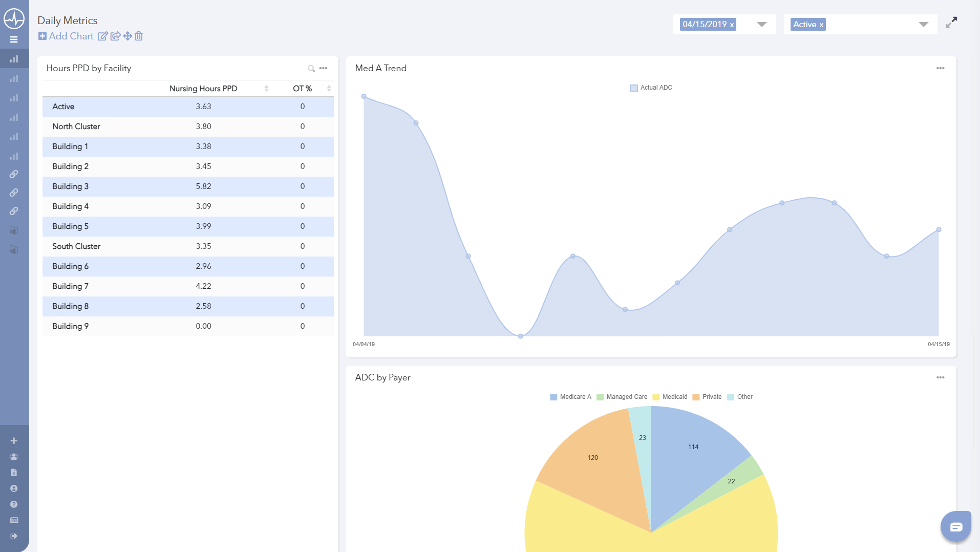Select the Building 2 row
The width and height of the screenshot is (980, 552).
tap(188, 166)
